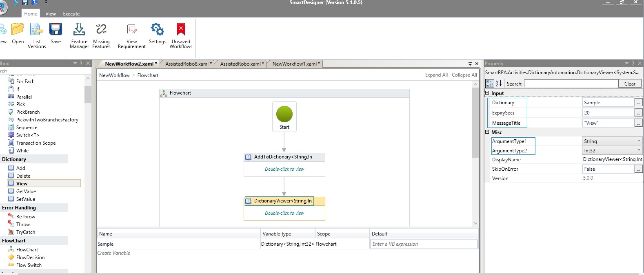Screen dimensions: 644x275
Task: Click Collapse All in the designer
Action: (464, 75)
